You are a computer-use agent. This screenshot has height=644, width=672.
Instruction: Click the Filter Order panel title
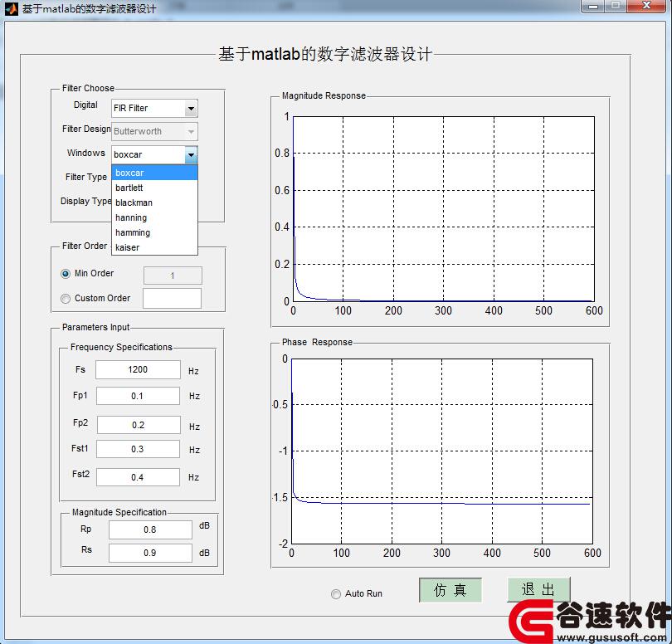85,246
